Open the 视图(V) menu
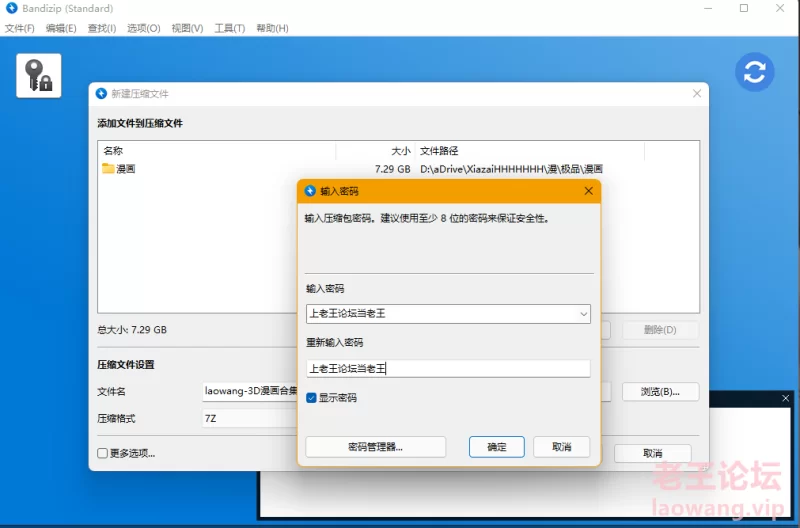This screenshot has width=800, height=528. (187, 28)
